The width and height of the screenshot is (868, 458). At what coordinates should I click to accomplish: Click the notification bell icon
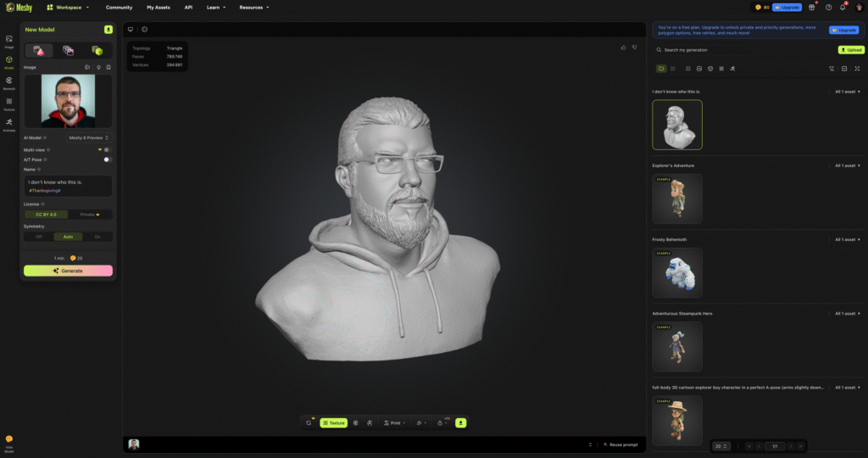[x=843, y=7]
